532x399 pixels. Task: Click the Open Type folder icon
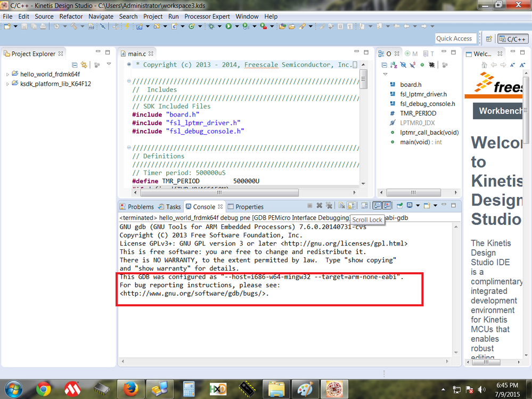point(282,26)
